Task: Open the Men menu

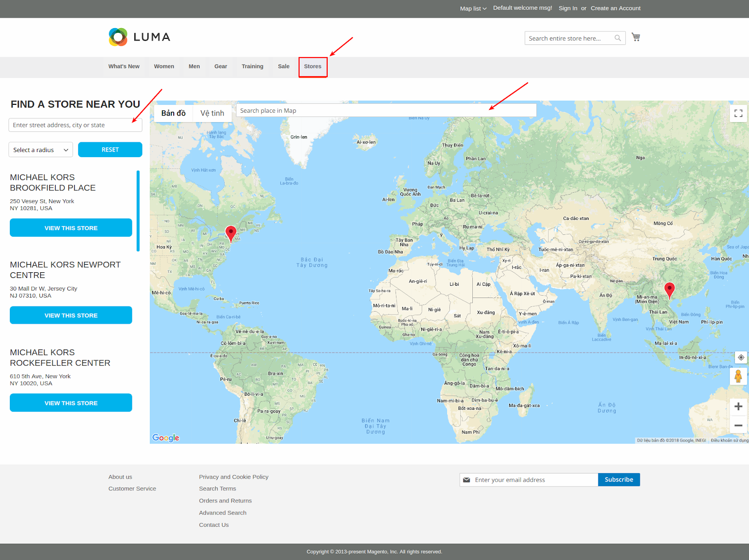Action: pyautogui.click(x=194, y=66)
